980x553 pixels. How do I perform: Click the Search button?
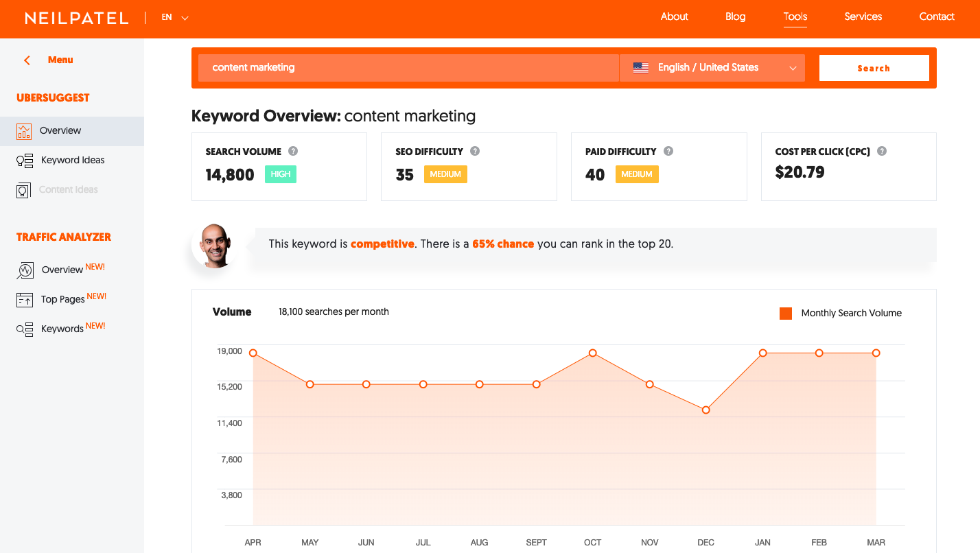click(874, 68)
